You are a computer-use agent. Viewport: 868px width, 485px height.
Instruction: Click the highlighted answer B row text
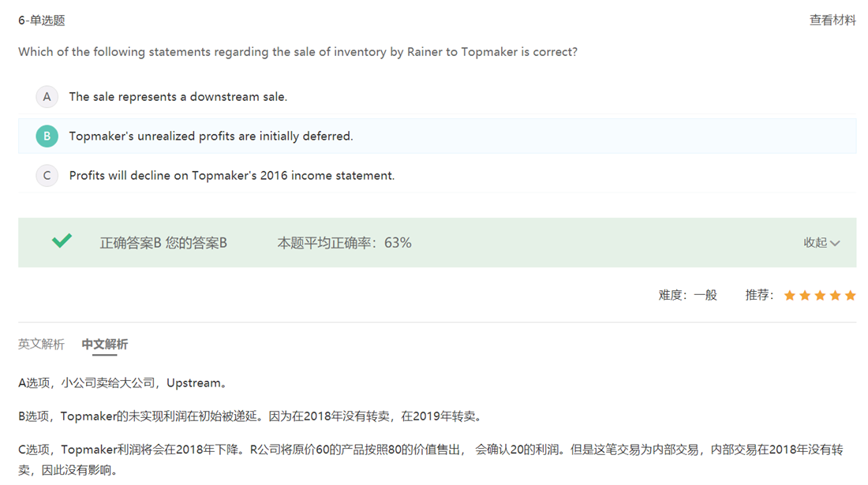[211, 136]
